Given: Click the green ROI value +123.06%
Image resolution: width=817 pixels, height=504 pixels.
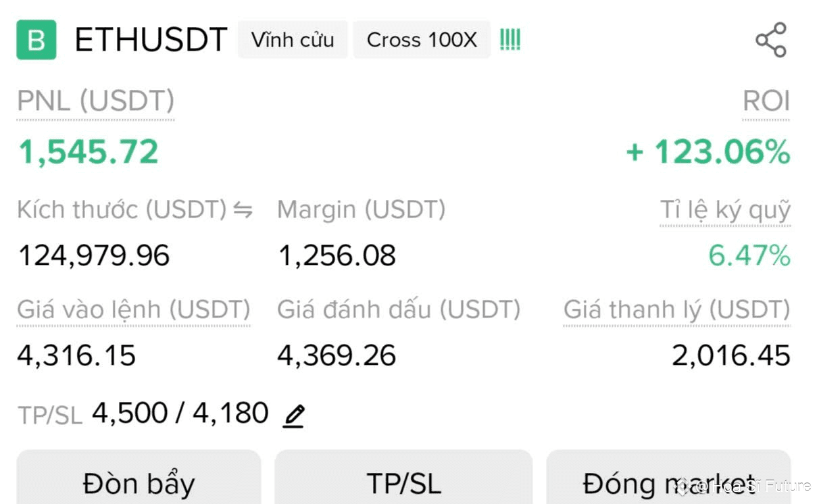Looking at the screenshot, I should [x=709, y=151].
